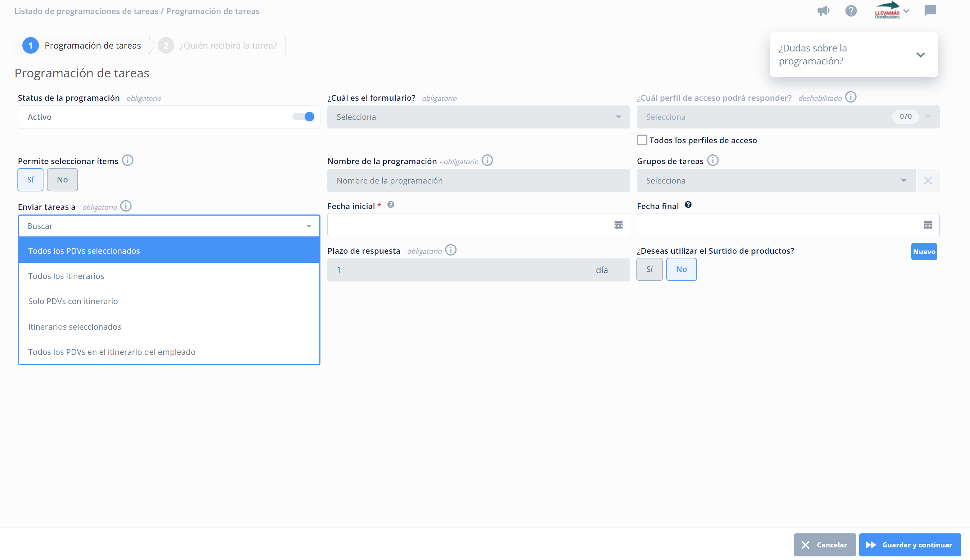Go to step 2 ¿Quién recibirá la tarea?
Image resolution: width=970 pixels, height=560 pixels.
tap(218, 45)
